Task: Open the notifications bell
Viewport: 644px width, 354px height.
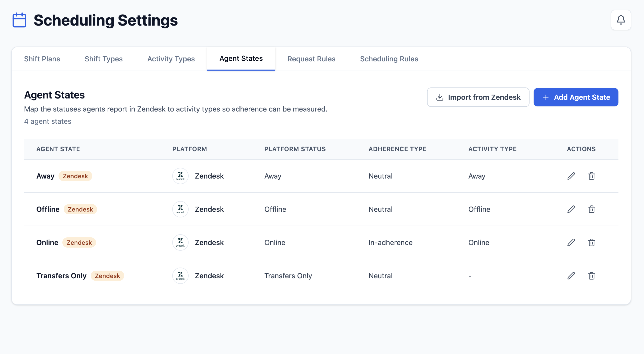Action: pos(621,20)
